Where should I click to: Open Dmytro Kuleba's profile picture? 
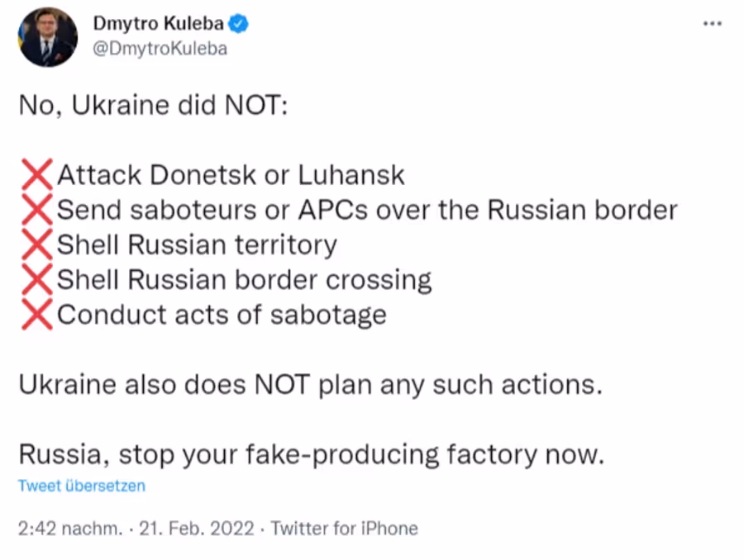47,37
